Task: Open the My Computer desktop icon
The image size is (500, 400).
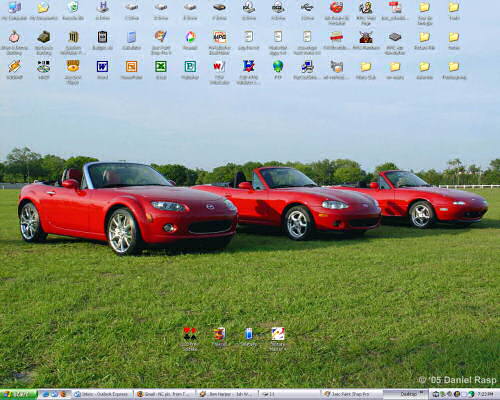Action: pyautogui.click(x=14, y=11)
